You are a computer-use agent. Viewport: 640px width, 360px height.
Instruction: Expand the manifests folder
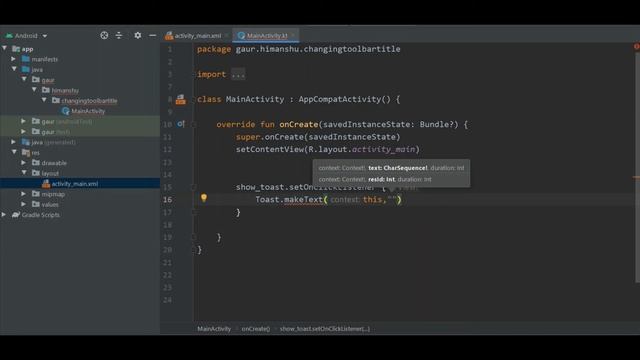tap(14, 59)
